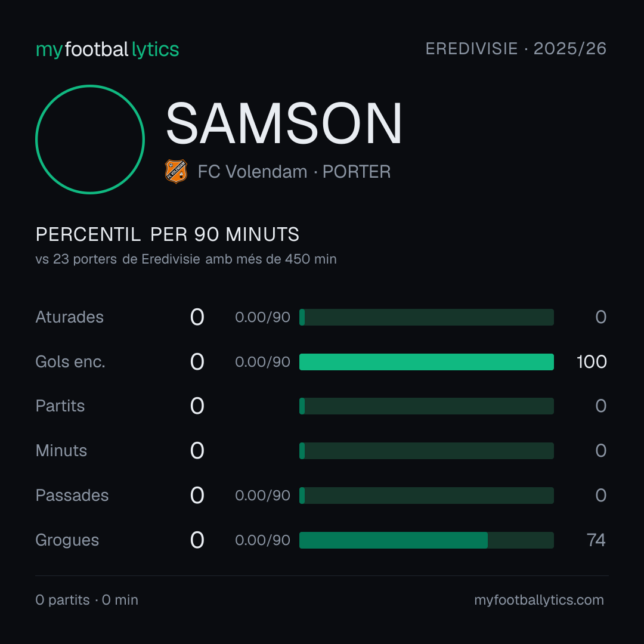Click the Grogues percentile bar
The height and width of the screenshot is (644, 644).
pyautogui.click(x=426, y=540)
